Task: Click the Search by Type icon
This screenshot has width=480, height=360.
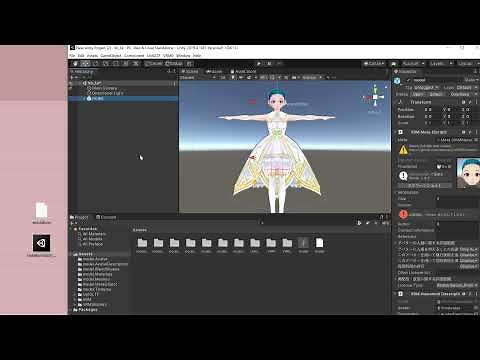Action: (359, 223)
